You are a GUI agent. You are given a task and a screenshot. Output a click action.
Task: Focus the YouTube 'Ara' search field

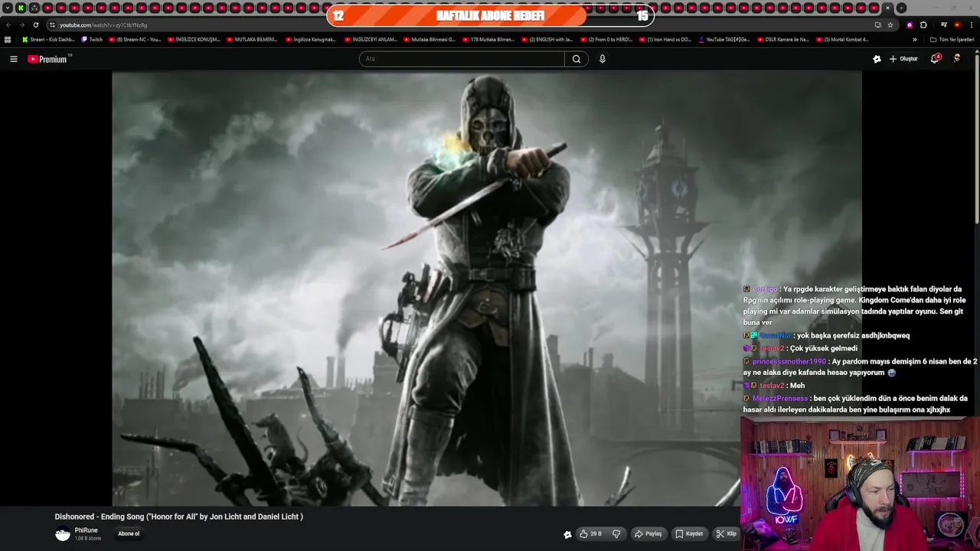coord(462,59)
